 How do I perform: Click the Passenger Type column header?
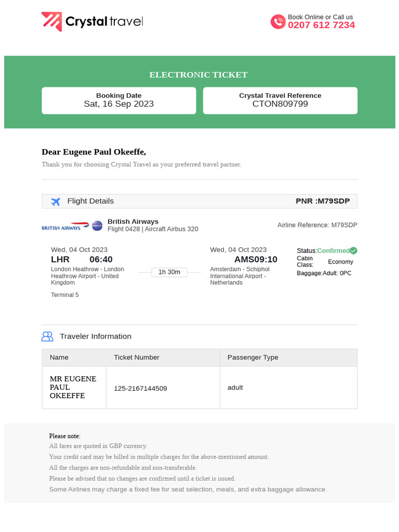(253, 357)
